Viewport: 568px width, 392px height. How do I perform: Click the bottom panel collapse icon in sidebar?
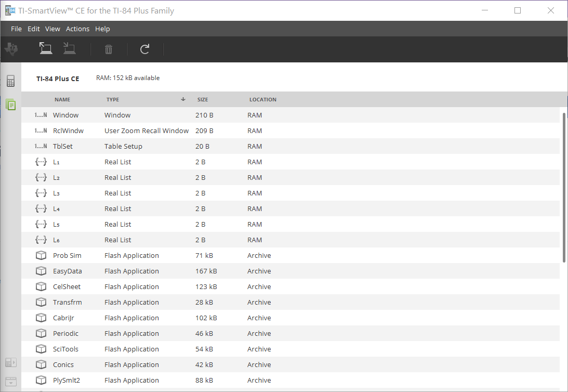coord(10,381)
